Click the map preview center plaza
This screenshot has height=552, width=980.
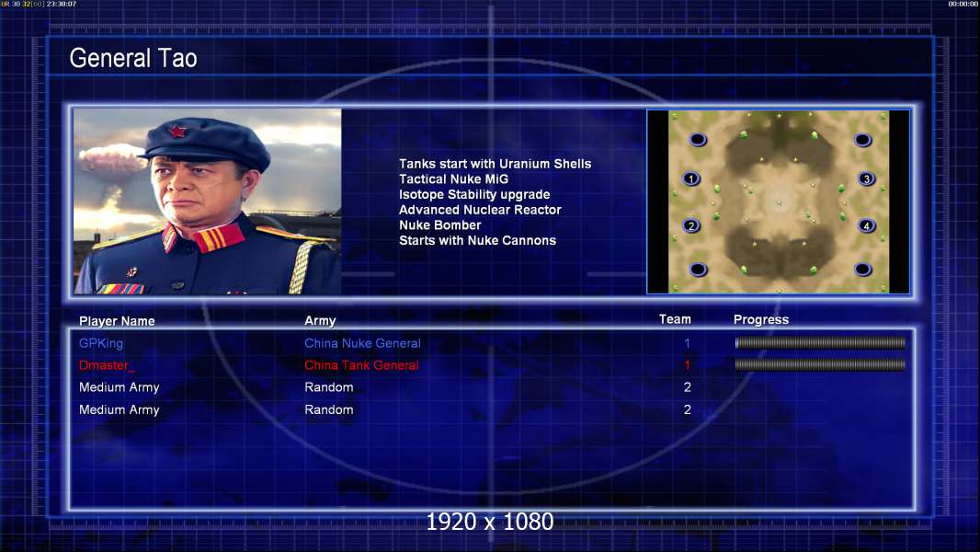[779, 201]
